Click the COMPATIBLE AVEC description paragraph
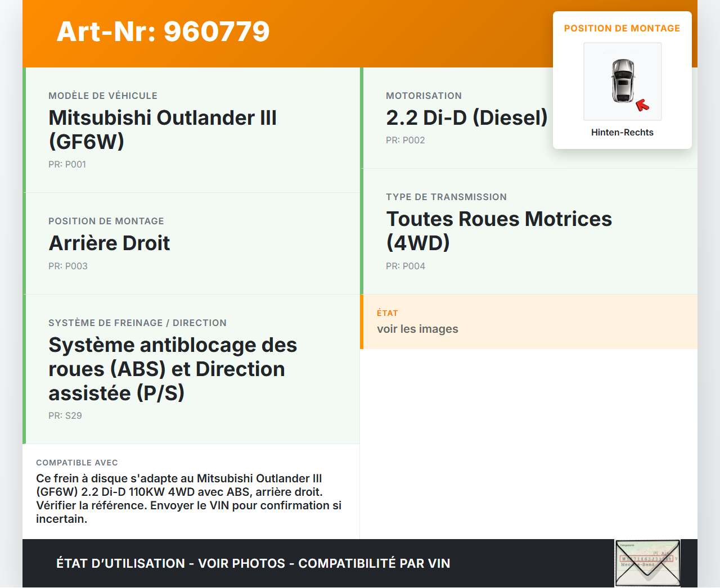Viewport: 720px width, 588px height. pos(188,499)
